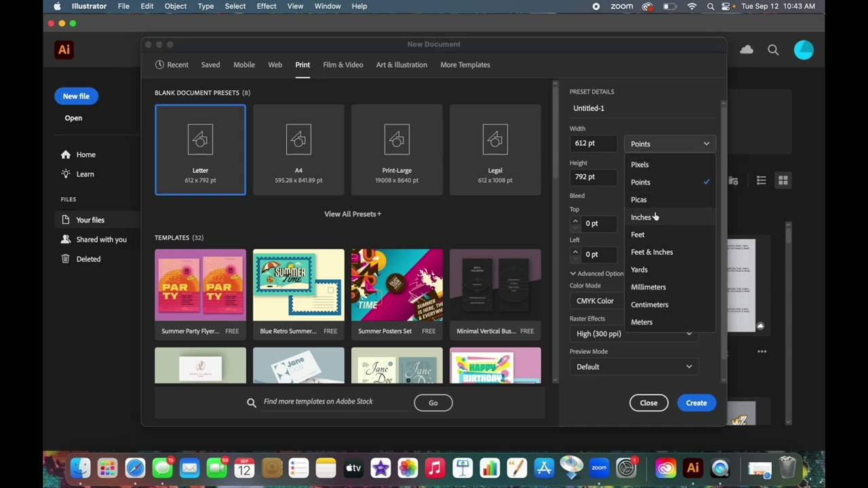This screenshot has height=488, width=868.
Task: Click the Adobe Stock search magnifier icon
Action: point(252,403)
